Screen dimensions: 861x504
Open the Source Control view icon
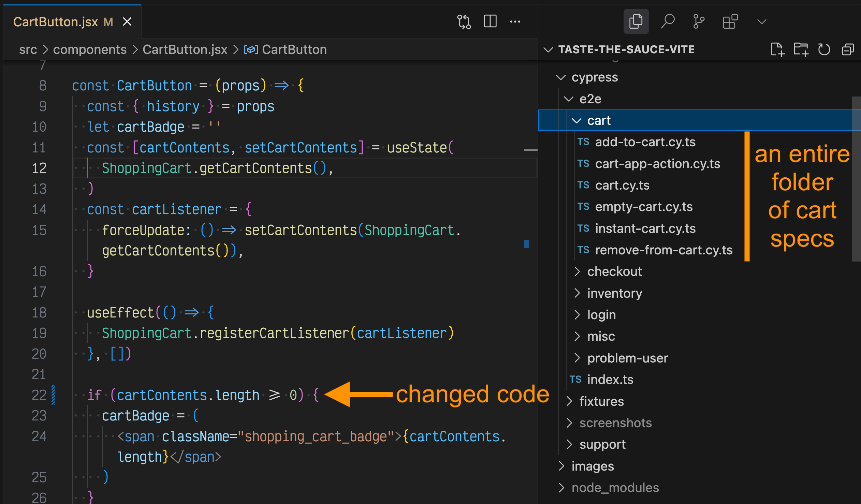click(x=698, y=21)
